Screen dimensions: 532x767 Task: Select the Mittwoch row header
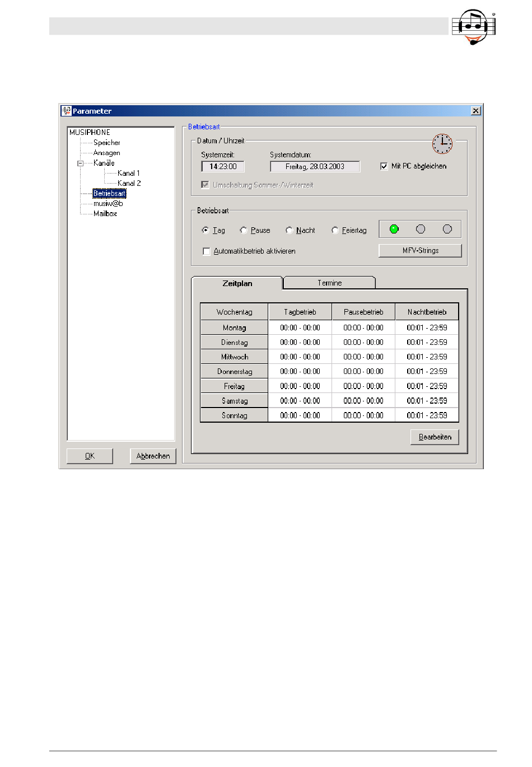coord(235,357)
